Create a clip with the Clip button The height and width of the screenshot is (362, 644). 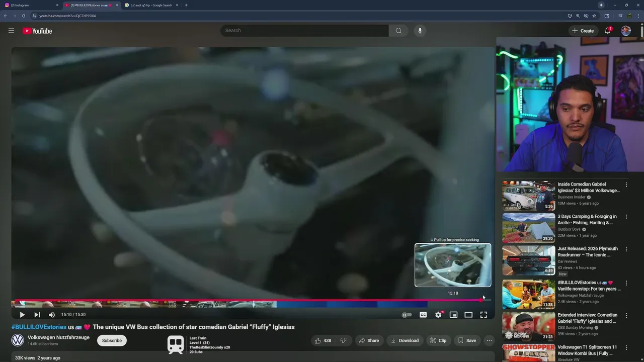[x=438, y=340]
